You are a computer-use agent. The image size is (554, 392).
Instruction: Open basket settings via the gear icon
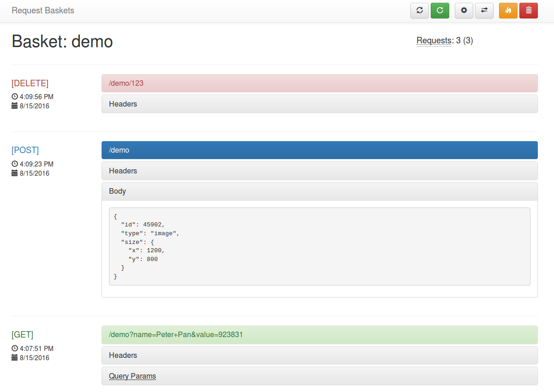tap(464, 10)
